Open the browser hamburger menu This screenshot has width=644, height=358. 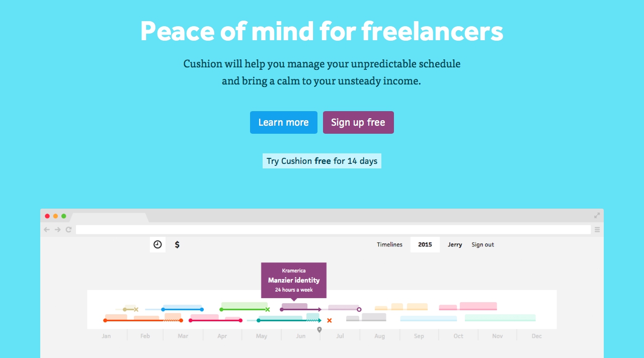(597, 229)
